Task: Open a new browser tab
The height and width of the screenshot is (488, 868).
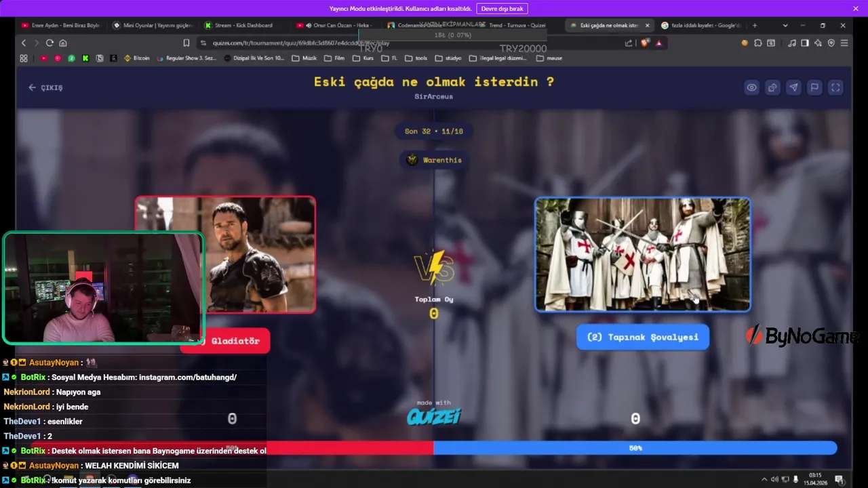Action: click(x=754, y=25)
